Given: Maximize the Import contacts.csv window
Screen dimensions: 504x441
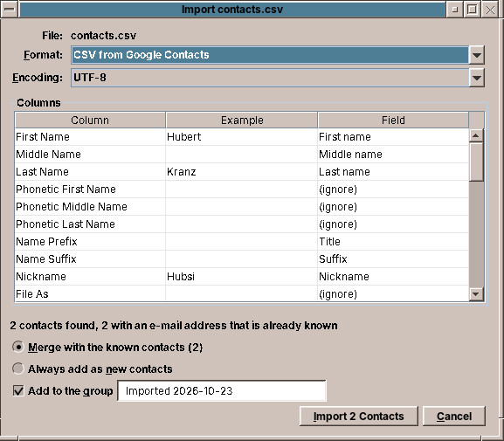Looking at the screenshot, I should (x=472, y=10).
